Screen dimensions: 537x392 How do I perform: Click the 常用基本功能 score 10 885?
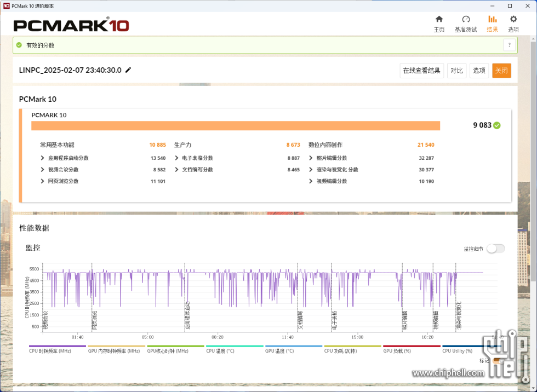[158, 145]
